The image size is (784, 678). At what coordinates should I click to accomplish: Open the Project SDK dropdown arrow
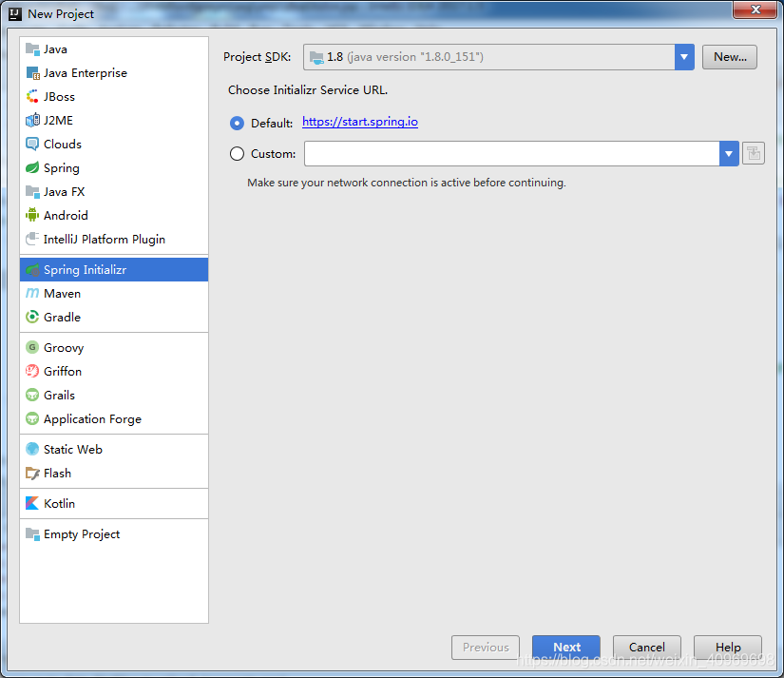pyautogui.click(x=684, y=57)
